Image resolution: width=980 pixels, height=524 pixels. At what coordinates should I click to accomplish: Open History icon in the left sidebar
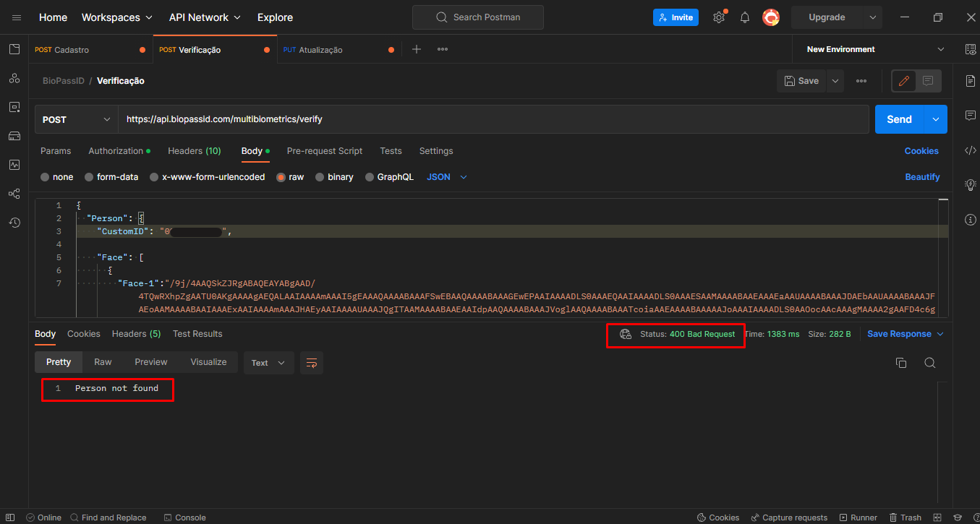click(14, 223)
